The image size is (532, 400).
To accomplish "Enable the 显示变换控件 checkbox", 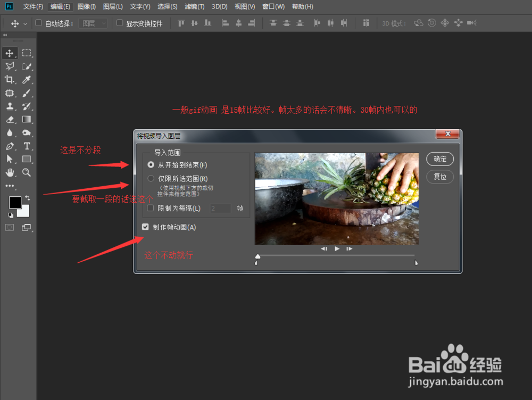I will (x=120, y=23).
